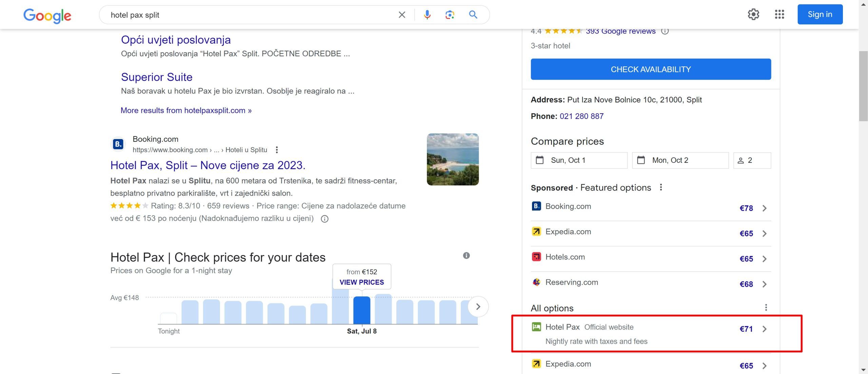Image resolution: width=868 pixels, height=374 pixels.
Task: Open All options three-dot menu
Action: pyautogui.click(x=766, y=308)
